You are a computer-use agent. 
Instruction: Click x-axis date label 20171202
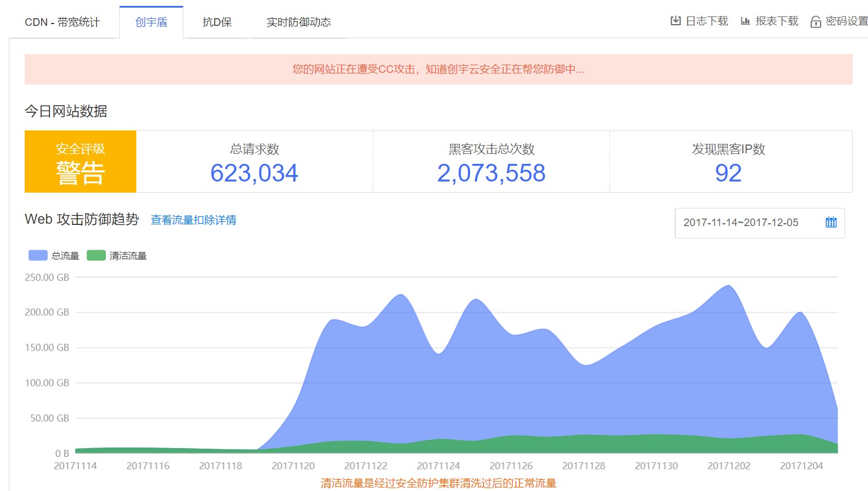coord(729,466)
